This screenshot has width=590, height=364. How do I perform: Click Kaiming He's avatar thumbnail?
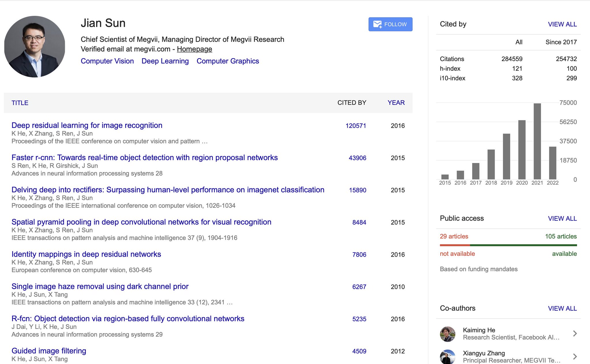coord(447,334)
